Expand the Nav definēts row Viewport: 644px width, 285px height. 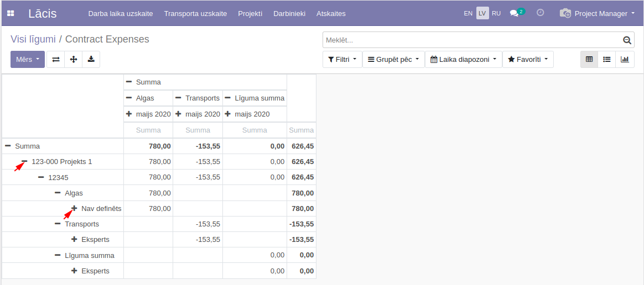(74, 208)
